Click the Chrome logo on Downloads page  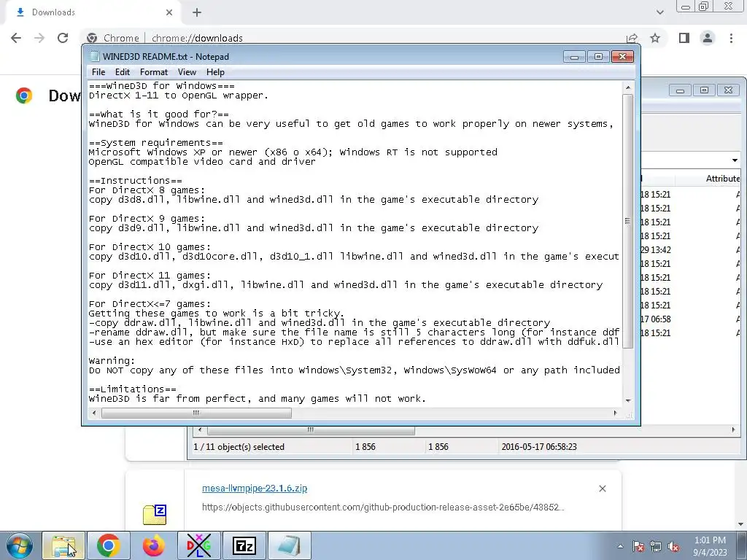tap(24, 96)
